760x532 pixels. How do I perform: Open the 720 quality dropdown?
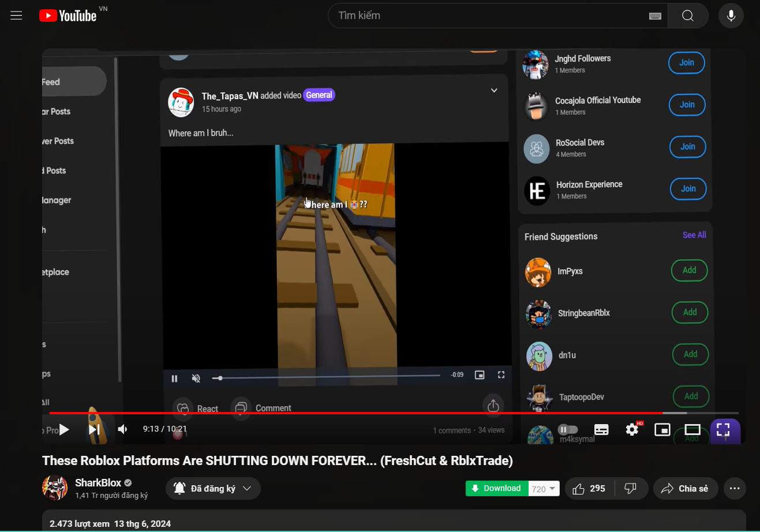click(544, 489)
